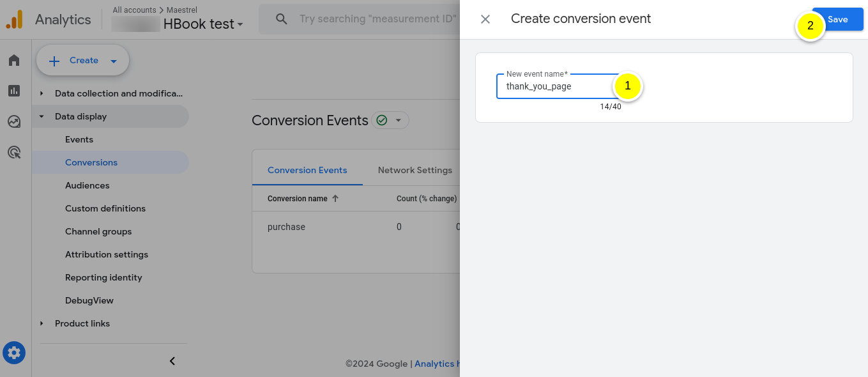This screenshot has height=377, width=868.
Task: Save the new conversion event
Action: [x=837, y=19]
